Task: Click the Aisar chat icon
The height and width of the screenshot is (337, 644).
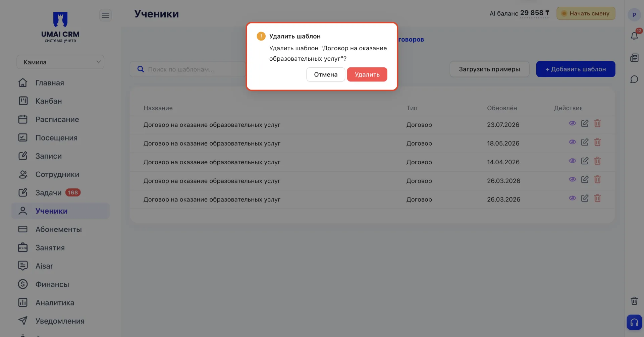Action: pyautogui.click(x=23, y=266)
